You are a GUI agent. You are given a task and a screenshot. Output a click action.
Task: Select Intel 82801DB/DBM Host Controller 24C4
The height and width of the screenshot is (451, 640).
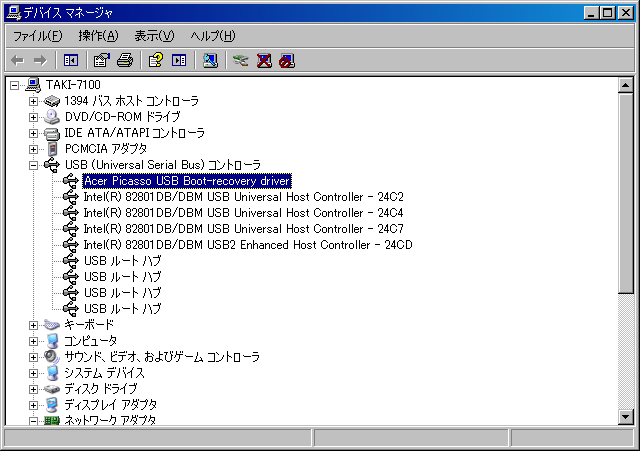pos(244,213)
